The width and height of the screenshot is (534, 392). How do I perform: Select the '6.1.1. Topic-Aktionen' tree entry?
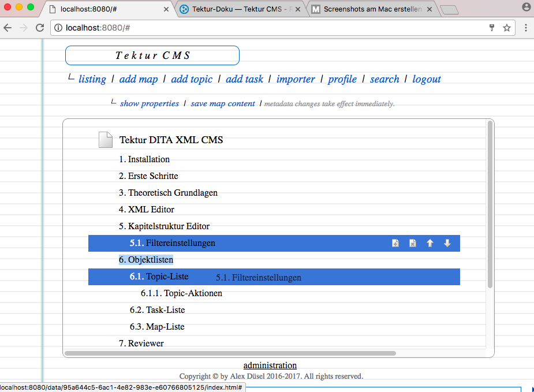click(x=181, y=293)
